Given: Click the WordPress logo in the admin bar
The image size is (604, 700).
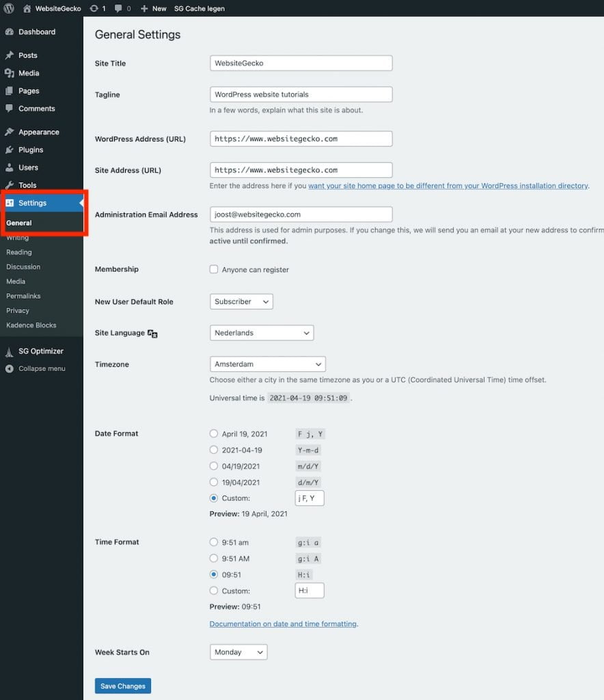Looking at the screenshot, I should tap(8, 8).
